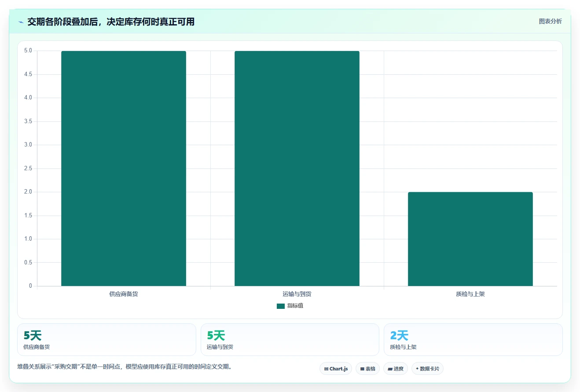Click the icon inside the 表格 tag

click(362, 369)
